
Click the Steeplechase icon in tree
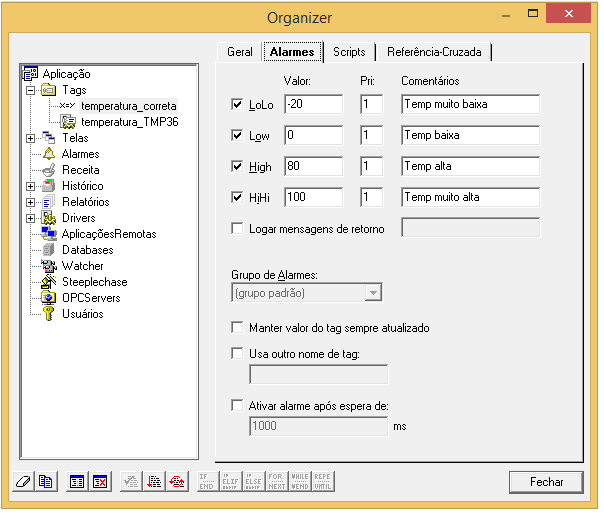tap(49, 282)
